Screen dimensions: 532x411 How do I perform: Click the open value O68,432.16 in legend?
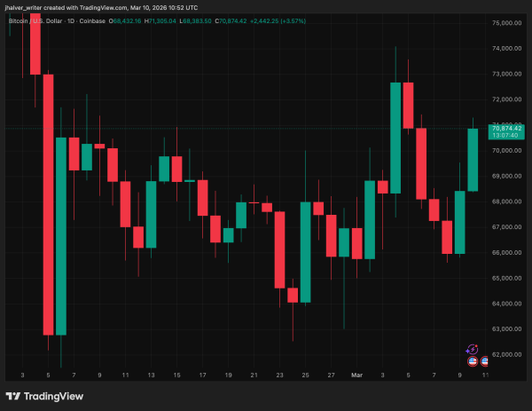pyautogui.click(x=129, y=17)
